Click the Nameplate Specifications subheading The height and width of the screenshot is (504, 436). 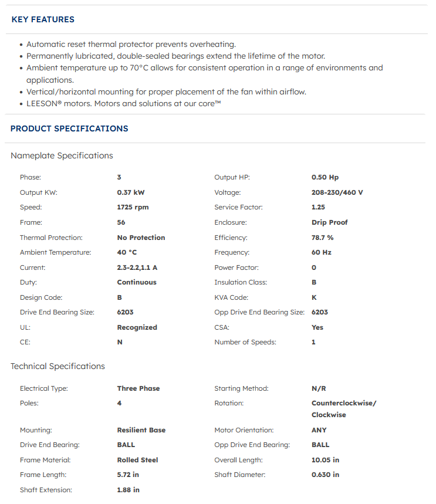pyautogui.click(x=62, y=155)
